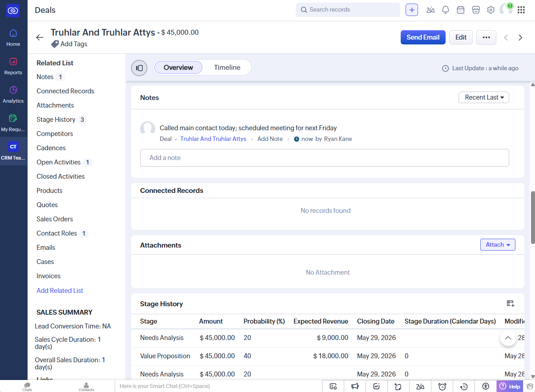This screenshot has height=392, width=535.
Task: Click the Smart Chat input bar
Action: coord(218,386)
